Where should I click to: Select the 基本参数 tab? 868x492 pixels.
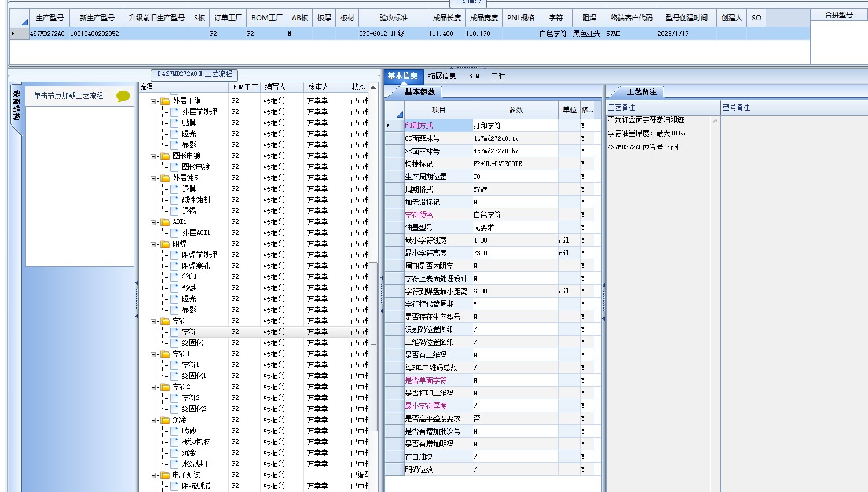pos(420,91)
